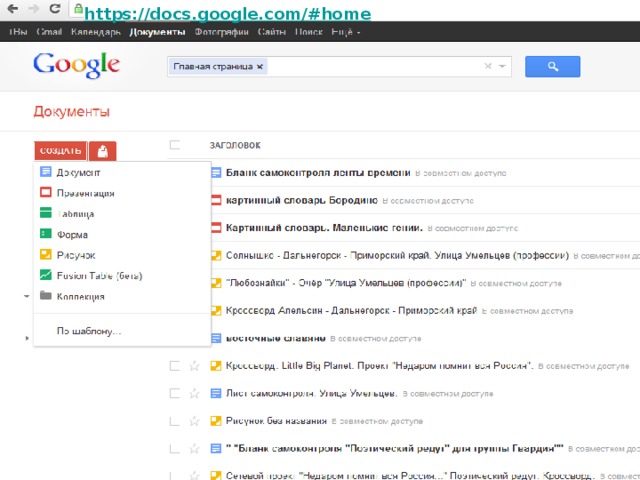Click the blue search magnifier button
This screenshot has width=640, height=480.
coord(552,67)
